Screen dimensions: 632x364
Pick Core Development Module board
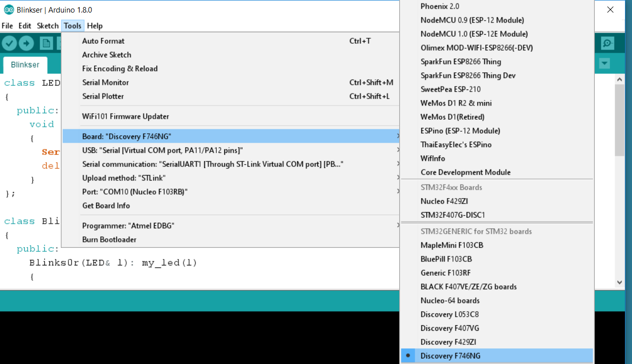pos(497,172)
